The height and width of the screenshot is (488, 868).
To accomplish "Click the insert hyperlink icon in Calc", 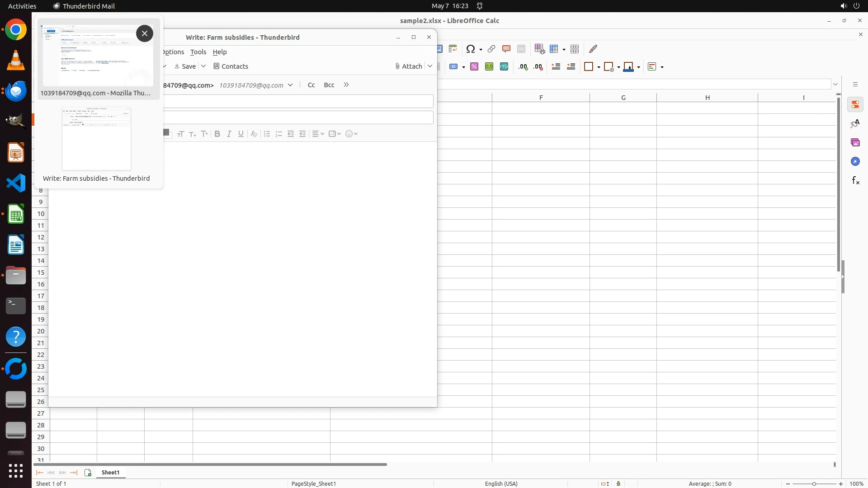I will (x=491, y=49).
